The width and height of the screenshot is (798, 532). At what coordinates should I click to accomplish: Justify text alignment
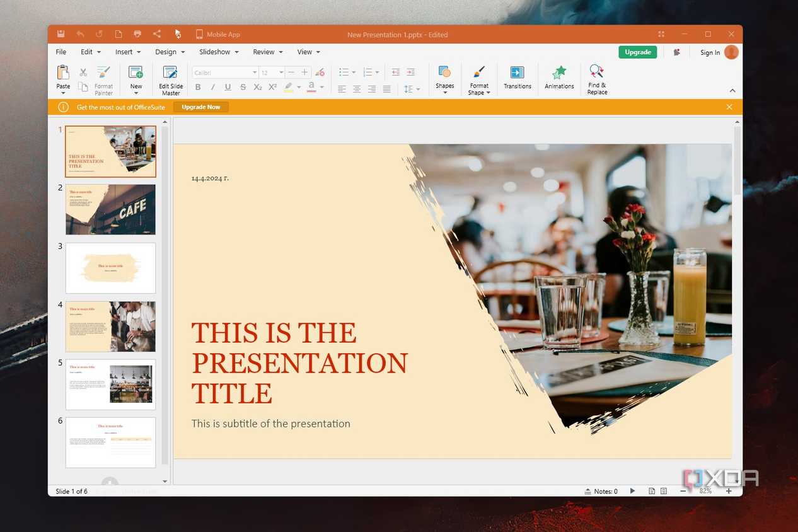tap(386, 89)
